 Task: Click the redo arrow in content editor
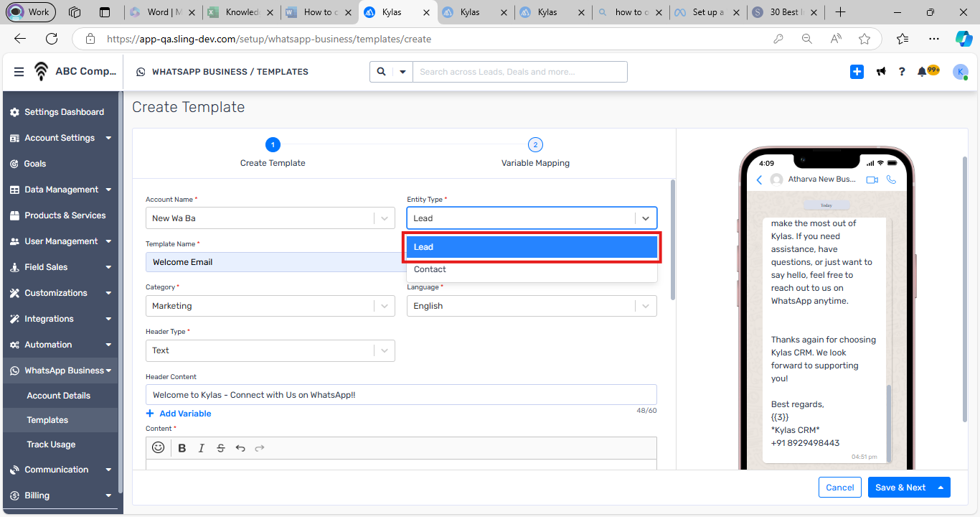pyautogui.click(x=260, y=448)
